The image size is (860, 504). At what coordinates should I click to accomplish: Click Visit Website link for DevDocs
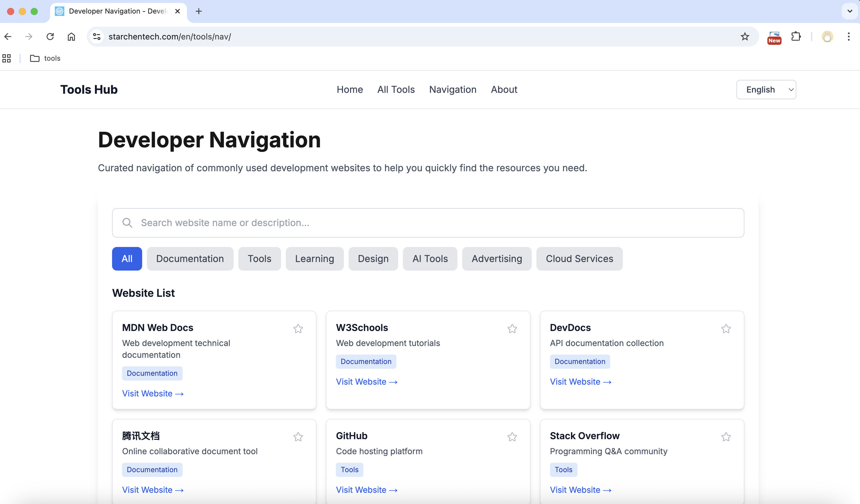click(x=580, y=382)
